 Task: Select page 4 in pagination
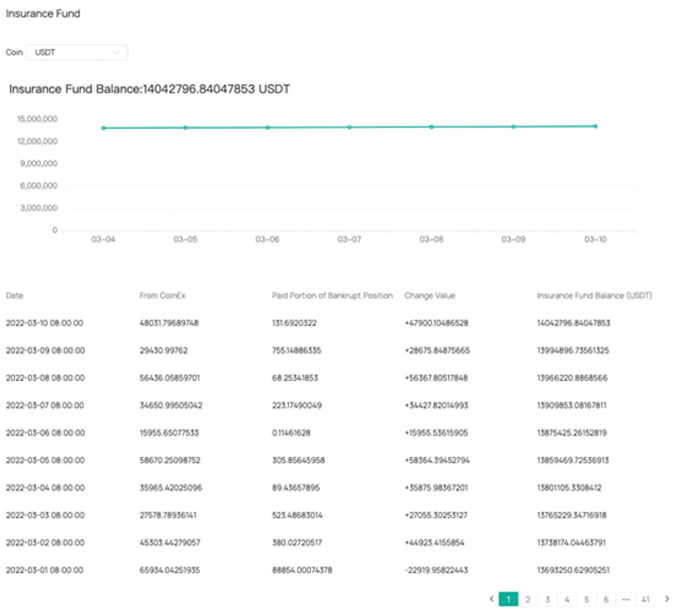pyautogui.click(x=567, y=599)
